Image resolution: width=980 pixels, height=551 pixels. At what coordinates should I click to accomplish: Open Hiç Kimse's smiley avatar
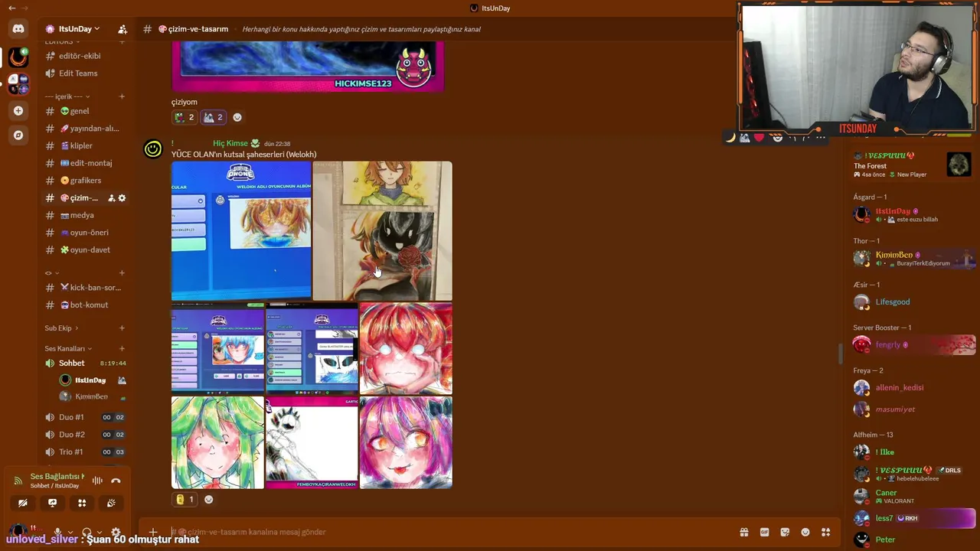(153, 149)
